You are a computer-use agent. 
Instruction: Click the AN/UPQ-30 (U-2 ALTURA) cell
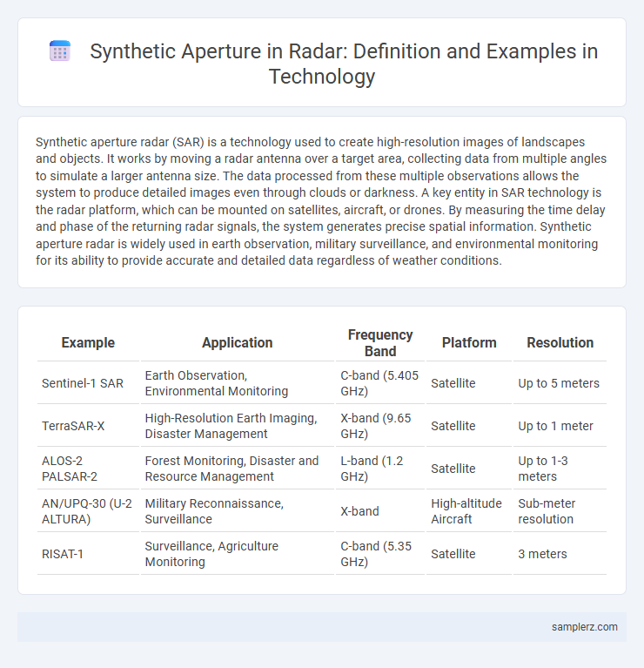(88, 511)
